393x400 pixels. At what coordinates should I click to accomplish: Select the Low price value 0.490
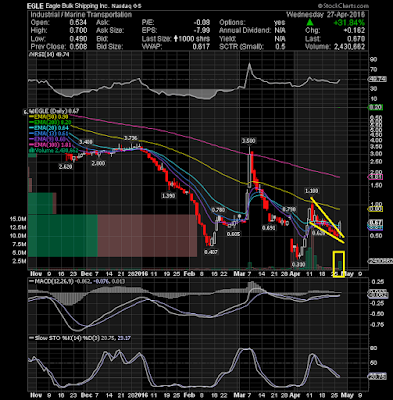78,38
